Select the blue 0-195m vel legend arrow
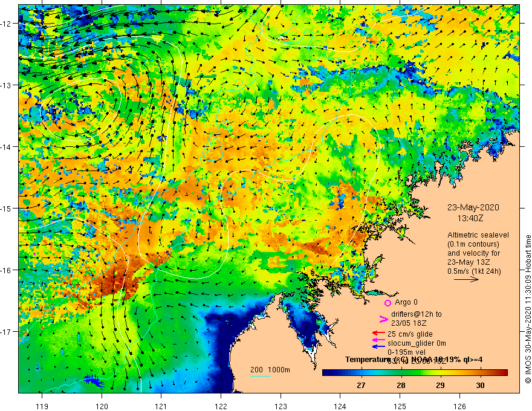Screen dimensions: 532x411 (378, 346)
